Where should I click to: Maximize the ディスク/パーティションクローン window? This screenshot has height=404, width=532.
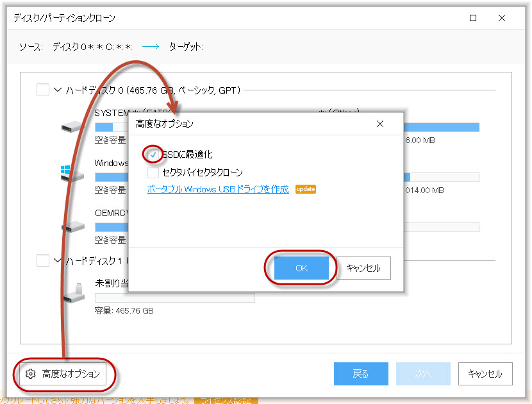(473, 18)
